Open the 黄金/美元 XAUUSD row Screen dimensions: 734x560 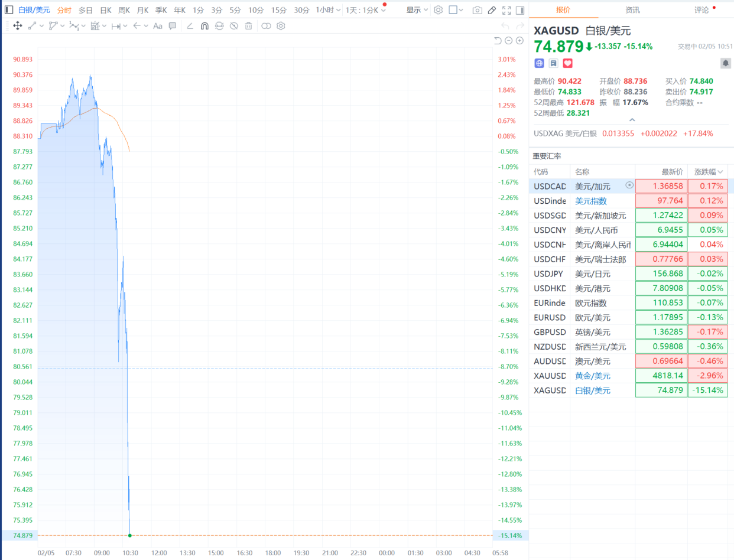(631, 376)
